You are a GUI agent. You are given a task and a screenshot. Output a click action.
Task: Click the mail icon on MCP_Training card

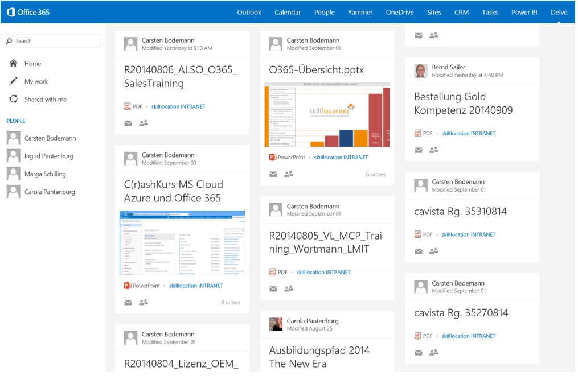[x=273, y=289]
